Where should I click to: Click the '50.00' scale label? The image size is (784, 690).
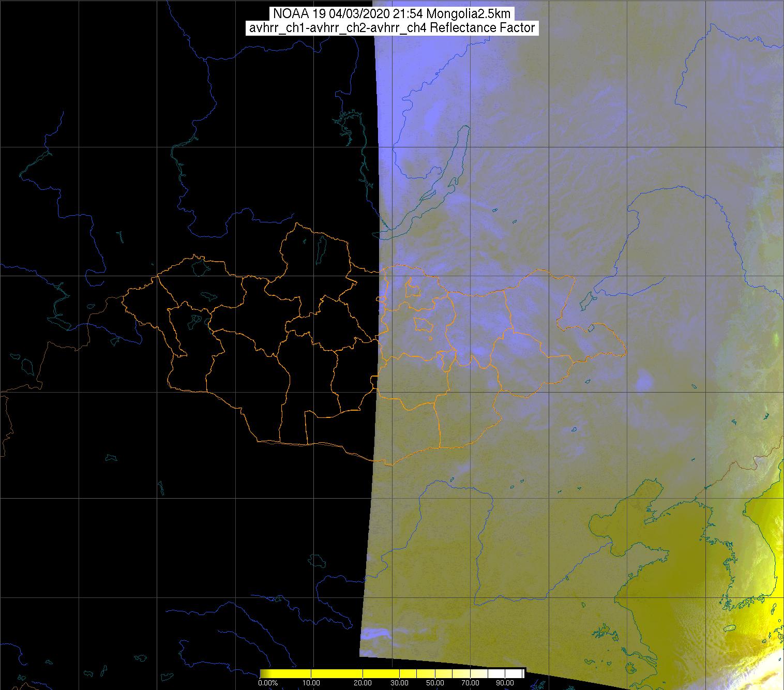434,684
